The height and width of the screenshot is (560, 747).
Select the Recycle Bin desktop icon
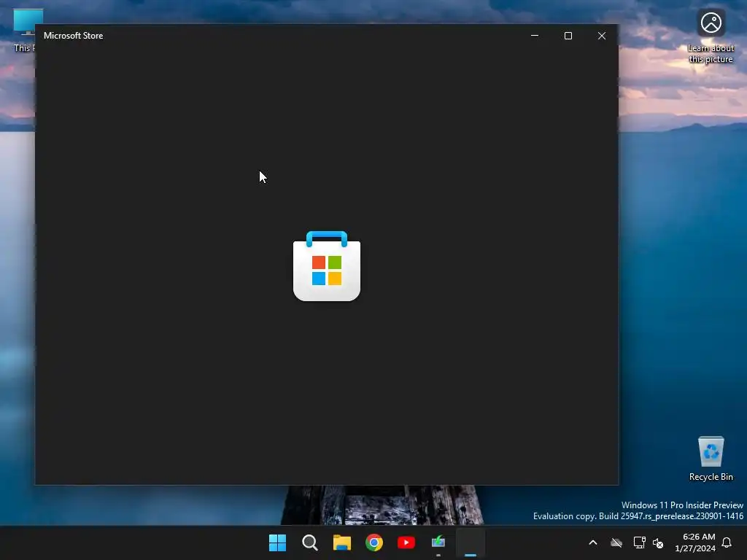tap(711, 459)
